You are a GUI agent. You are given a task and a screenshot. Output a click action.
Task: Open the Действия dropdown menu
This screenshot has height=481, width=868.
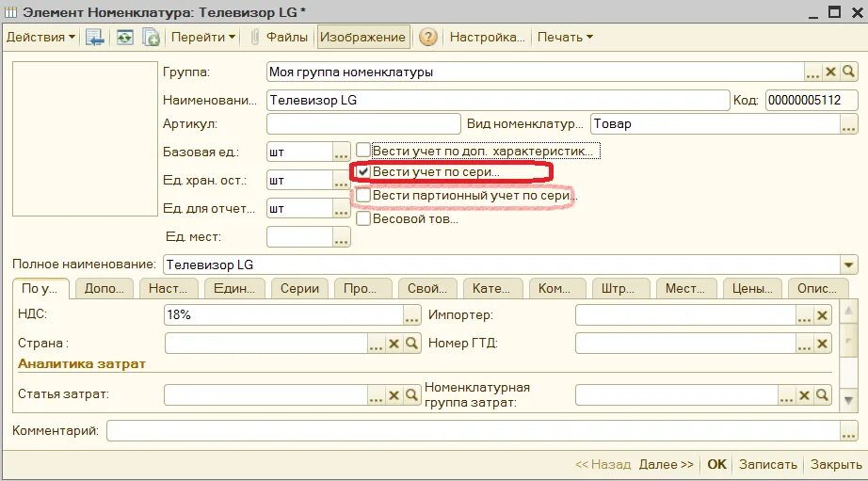tap(40, 38)
